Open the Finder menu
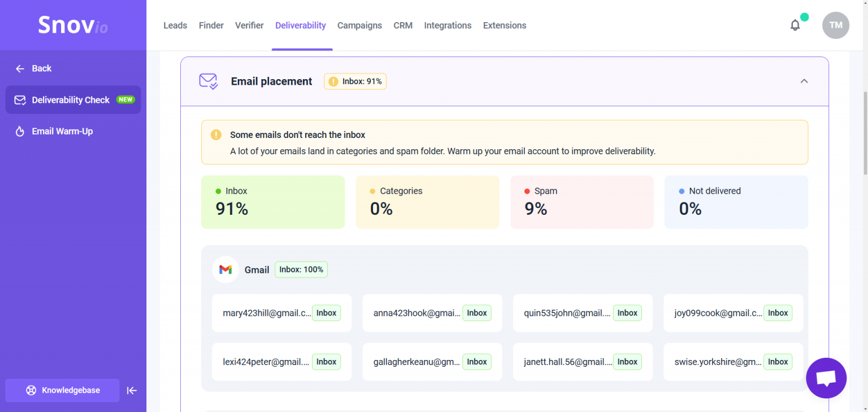 tap(211, 25)
